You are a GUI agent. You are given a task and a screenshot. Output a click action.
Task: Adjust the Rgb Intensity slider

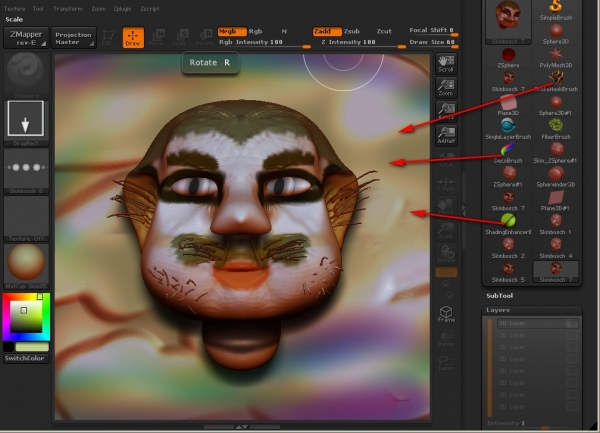pyautogui.click(x=264, y=43)
